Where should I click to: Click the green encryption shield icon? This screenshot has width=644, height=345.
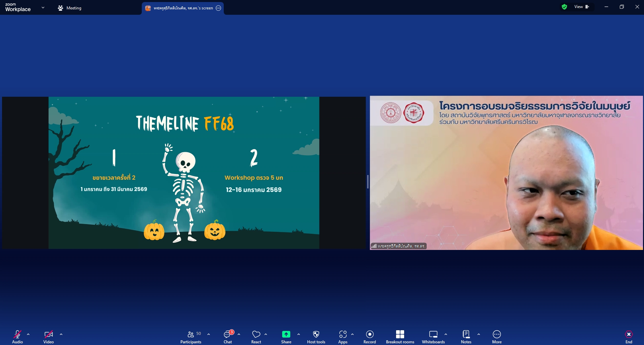coord(564,7)
